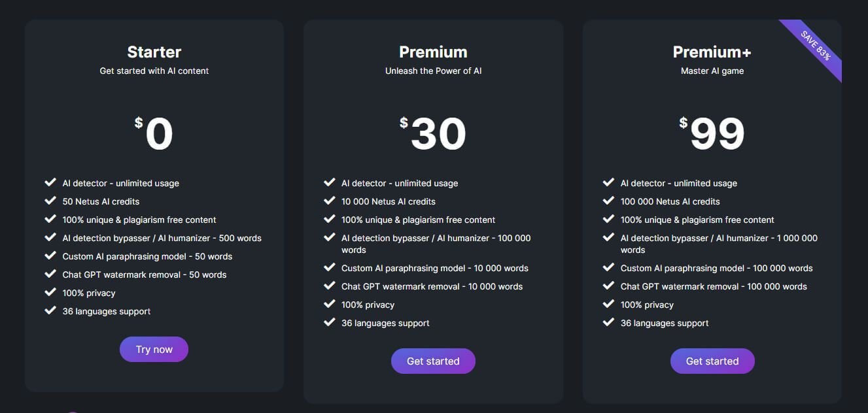Click checkmark beside Starter's 50 Netus AI credits
Screen dimensions: 868x413
tap(50, 201)
